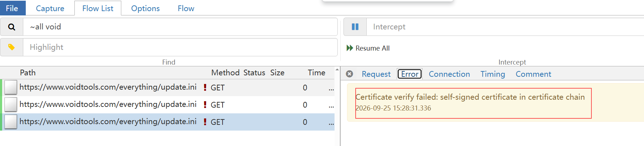The width and height of the screenshot is (644, 146).
Task: Click the blank icon box of the third flow
Action: pyautogui.click(x=11, y=122)
